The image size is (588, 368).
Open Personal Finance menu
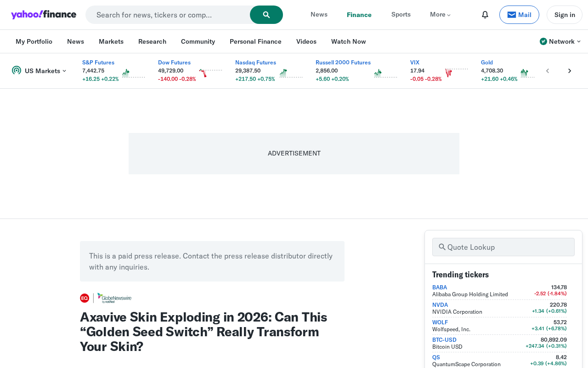255,41
